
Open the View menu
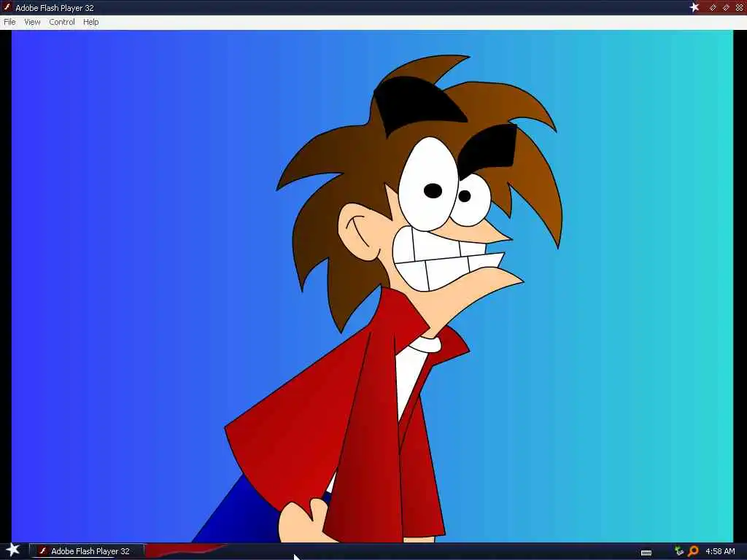(32, 22)
